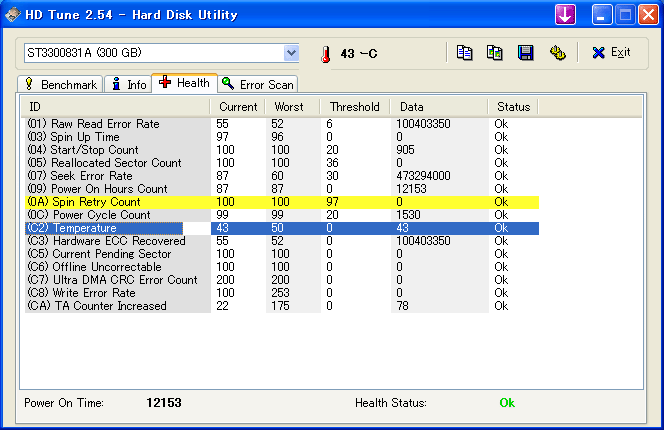Screen dimensions: 664x430
Task: Open the Error Scan tab
Action: coord(258,84)
